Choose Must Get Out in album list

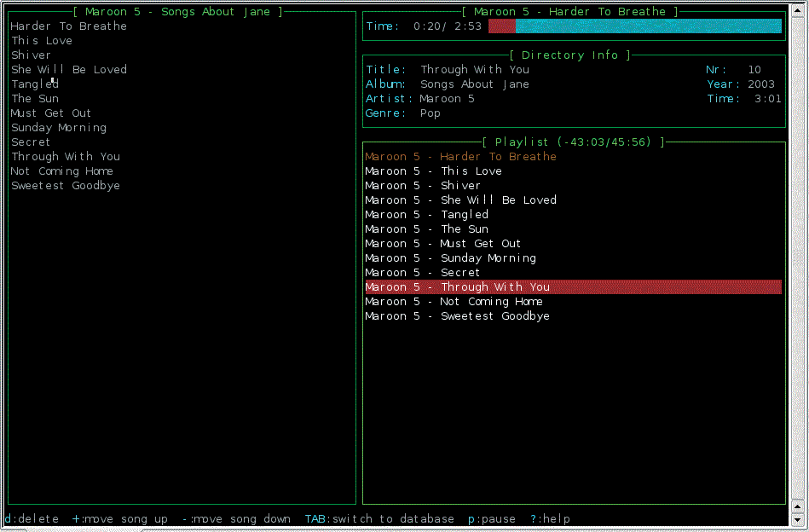point(50,113)
